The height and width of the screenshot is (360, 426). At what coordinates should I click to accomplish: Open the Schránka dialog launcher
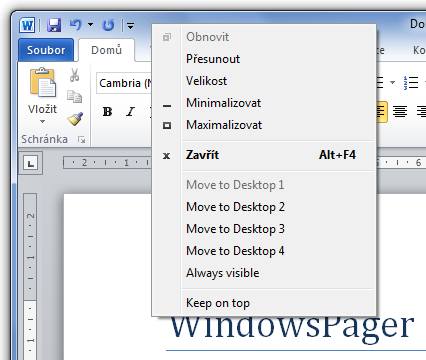tap(81, 139)
